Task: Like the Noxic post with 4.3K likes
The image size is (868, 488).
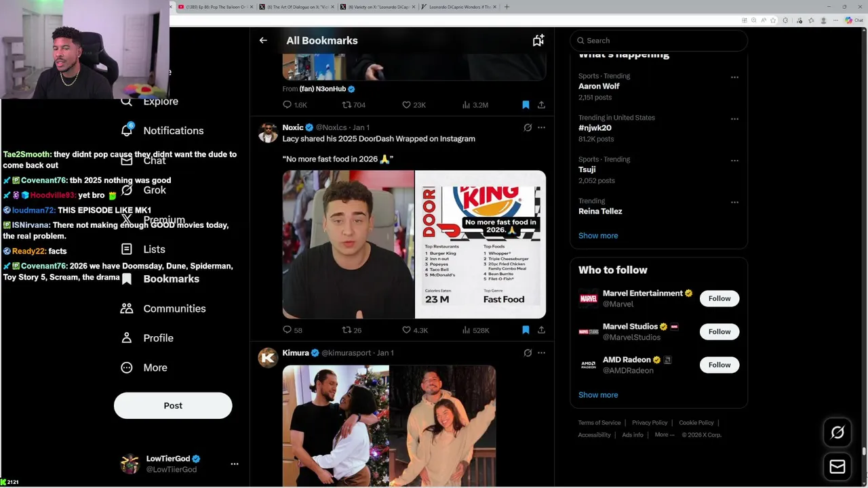Action: [x=415, y=330]
